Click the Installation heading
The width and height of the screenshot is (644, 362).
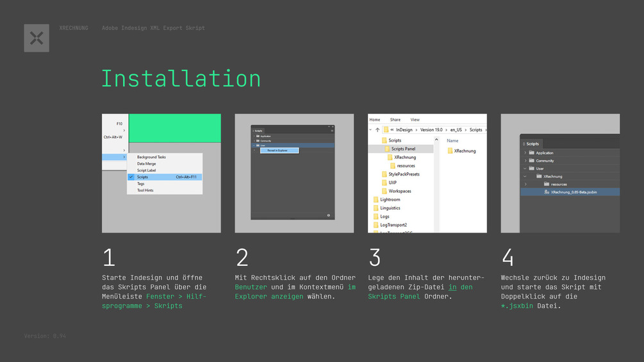click(x=181, y=78)
